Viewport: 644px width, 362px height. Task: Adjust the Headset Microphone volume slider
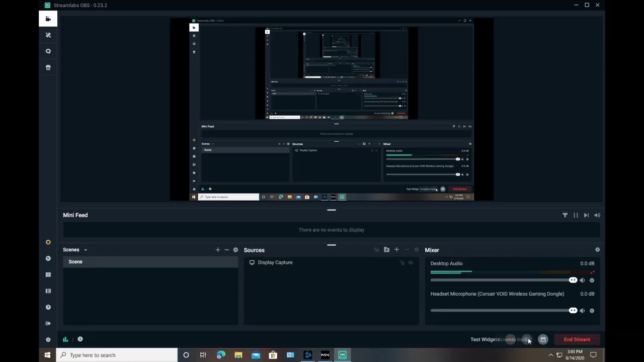point(503,311)
